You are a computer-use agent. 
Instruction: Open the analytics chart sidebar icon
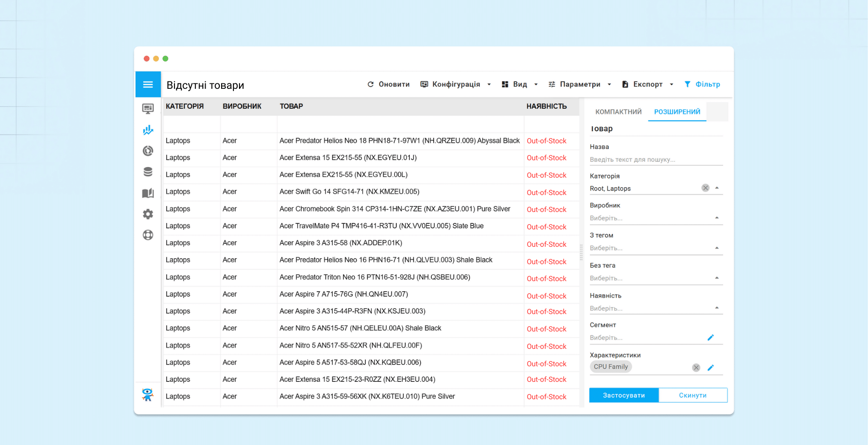tap(148, 130)
